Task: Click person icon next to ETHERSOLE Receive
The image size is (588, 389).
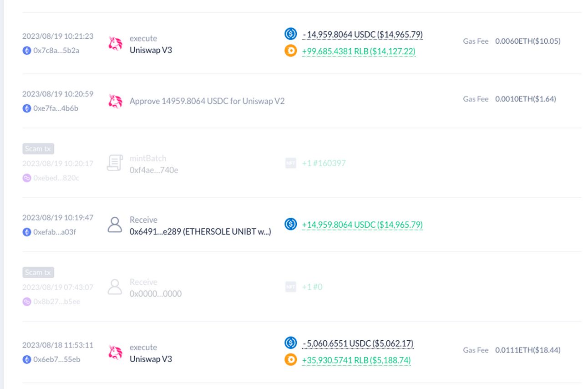Action: [x=115, y=225]
